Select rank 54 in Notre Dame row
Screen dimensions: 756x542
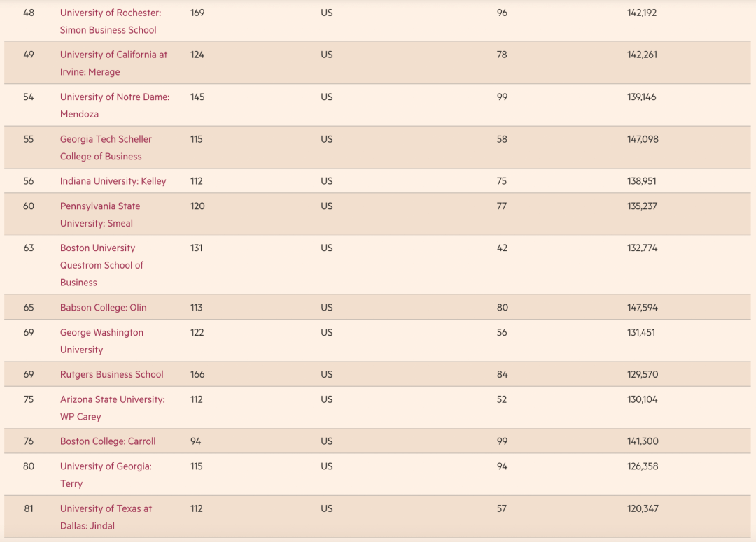pos(29,97)
